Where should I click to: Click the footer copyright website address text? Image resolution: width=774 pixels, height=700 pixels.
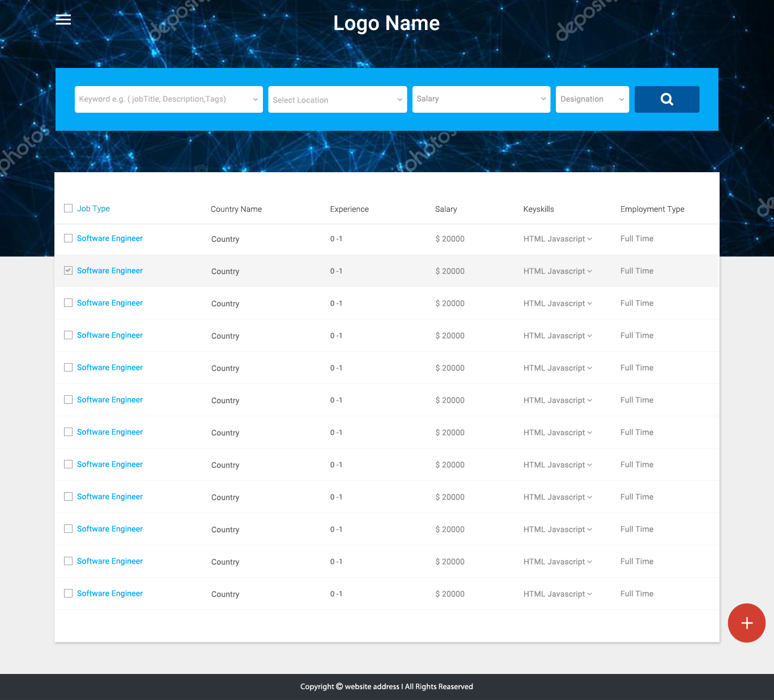tap(386, 686)
